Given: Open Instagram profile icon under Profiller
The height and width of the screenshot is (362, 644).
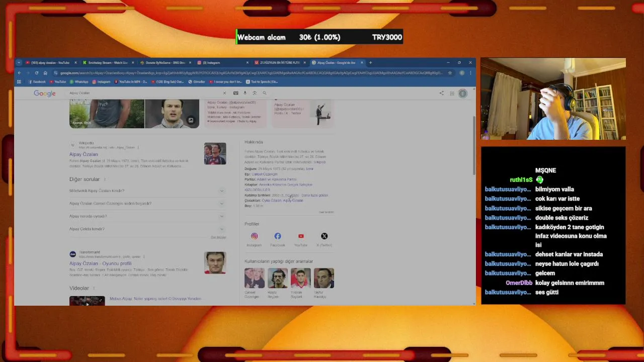Looking at the screenshot, I should click(254, 236).
